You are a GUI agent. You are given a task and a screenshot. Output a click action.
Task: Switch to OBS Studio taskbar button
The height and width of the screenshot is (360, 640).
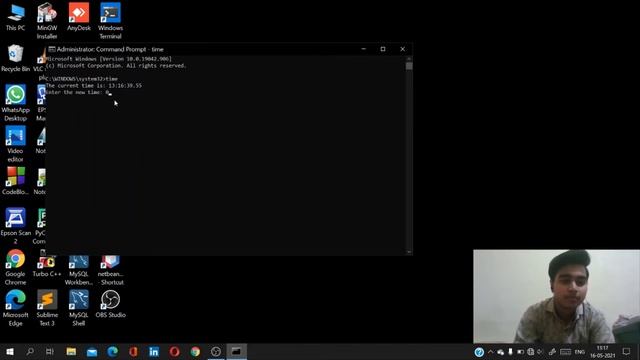coord(216,351)
